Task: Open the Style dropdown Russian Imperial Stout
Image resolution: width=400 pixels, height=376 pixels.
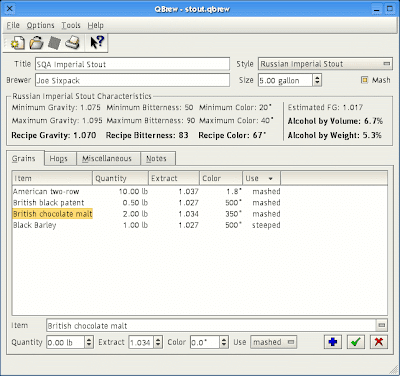Action: tap(325, 64)
